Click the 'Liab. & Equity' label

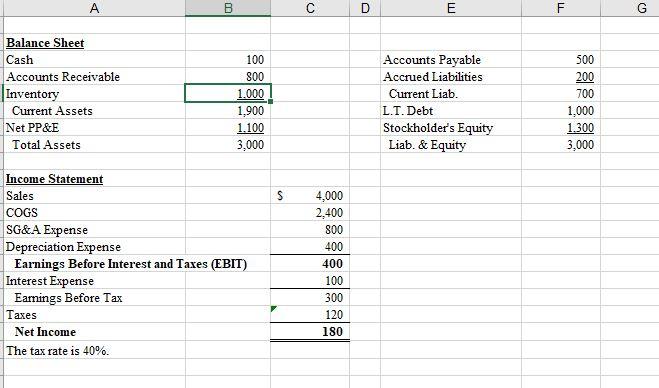pos(427,145)
